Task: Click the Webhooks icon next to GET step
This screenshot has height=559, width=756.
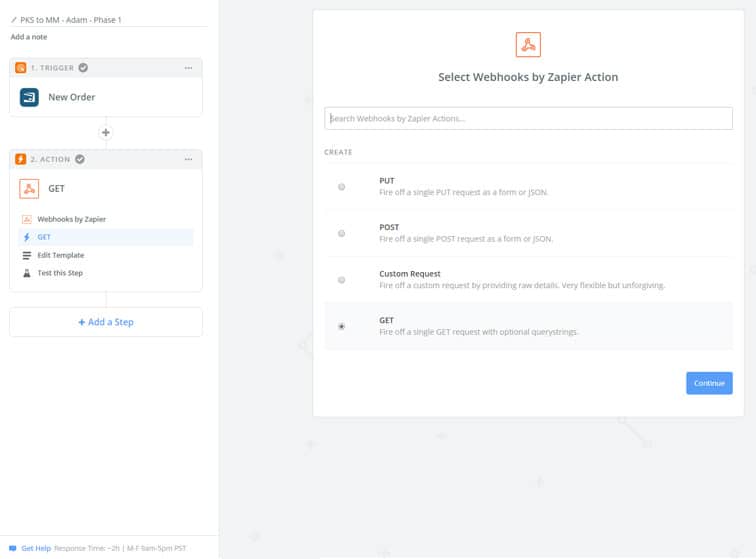Action: click(x=30, y=189)
